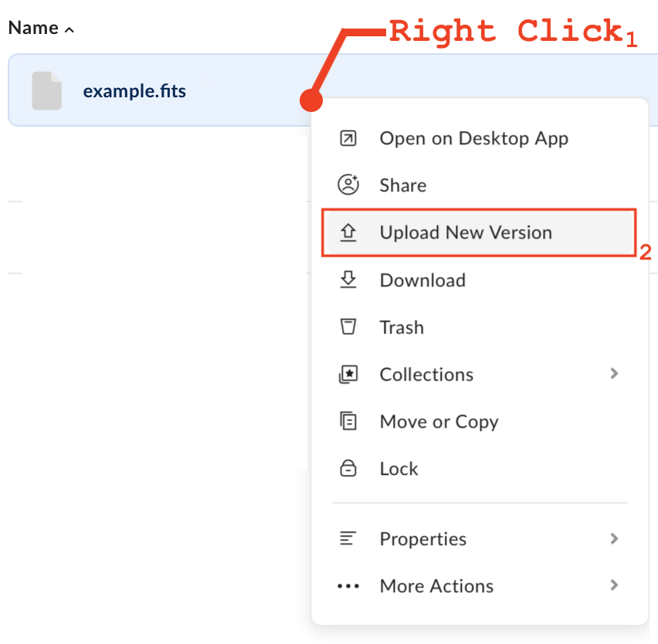Select Open on Desktop App label

click(x=473, y=139)
